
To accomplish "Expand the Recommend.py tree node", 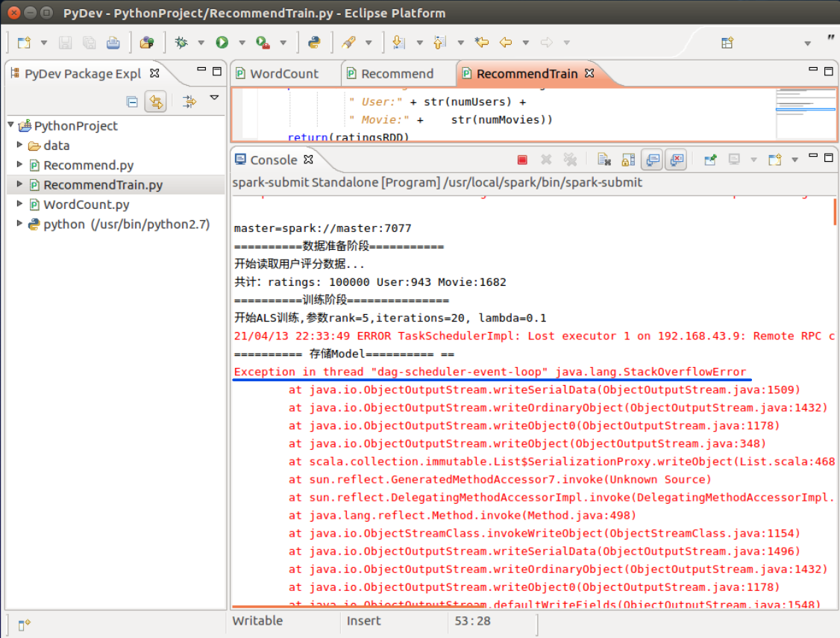I will tap(20, 164).
